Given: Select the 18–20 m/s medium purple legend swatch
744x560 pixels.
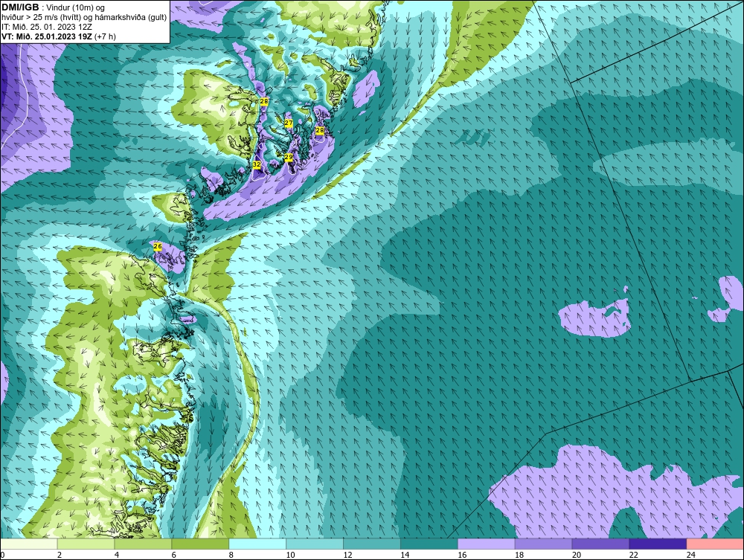Looking at the screenshot, I should pyautogui.click(x=543, y=544).
